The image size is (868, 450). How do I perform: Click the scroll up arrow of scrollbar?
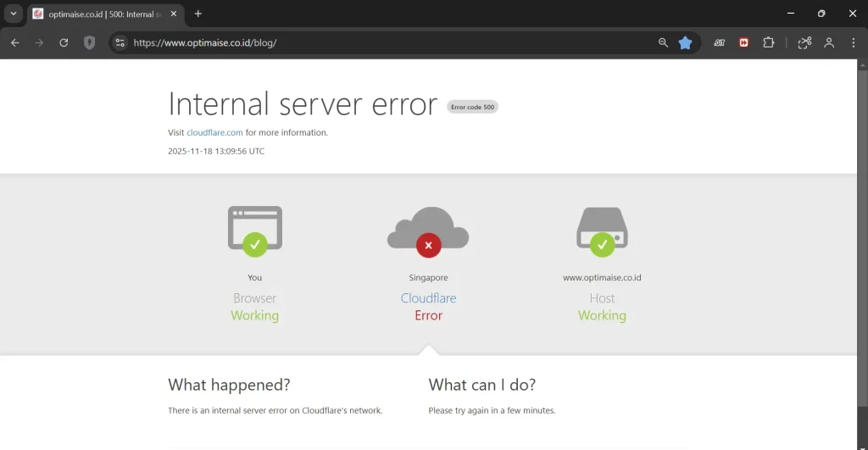862,64
